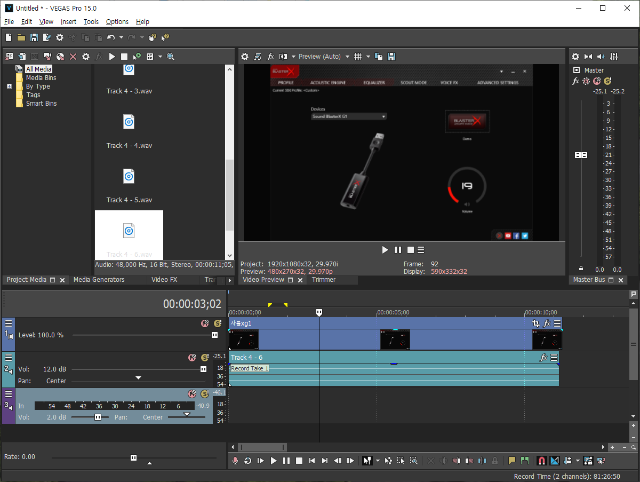The image size is (640, 482).
Task: Pause playback in the timeline transport
Action: tap(286, 461)
